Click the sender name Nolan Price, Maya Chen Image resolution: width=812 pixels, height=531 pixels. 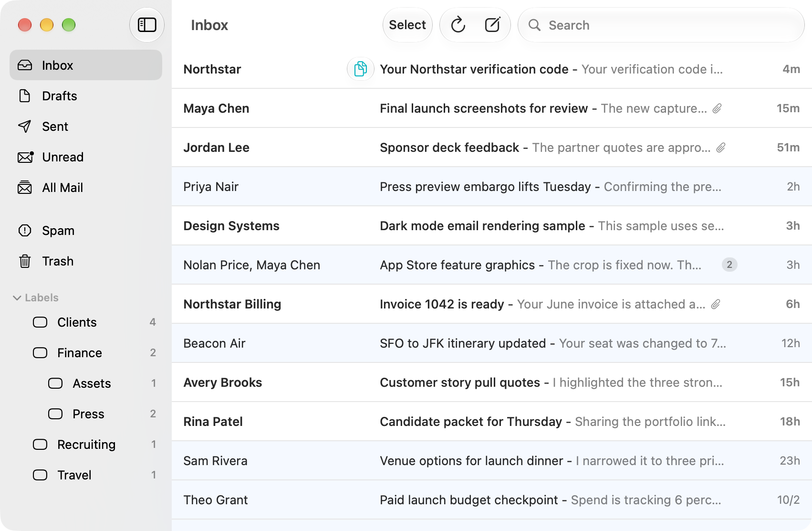tap(252, 265)
